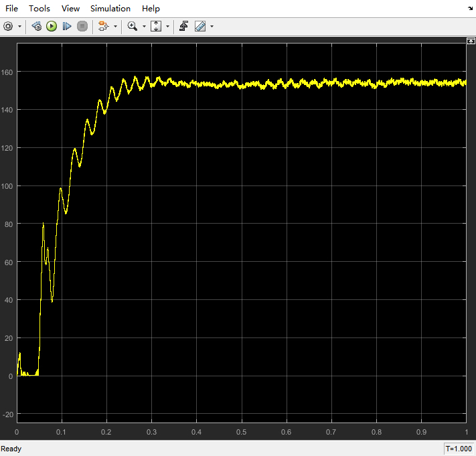Click the y-axis label 100
This screenshot has width=476, height=456.
point(7,186)
